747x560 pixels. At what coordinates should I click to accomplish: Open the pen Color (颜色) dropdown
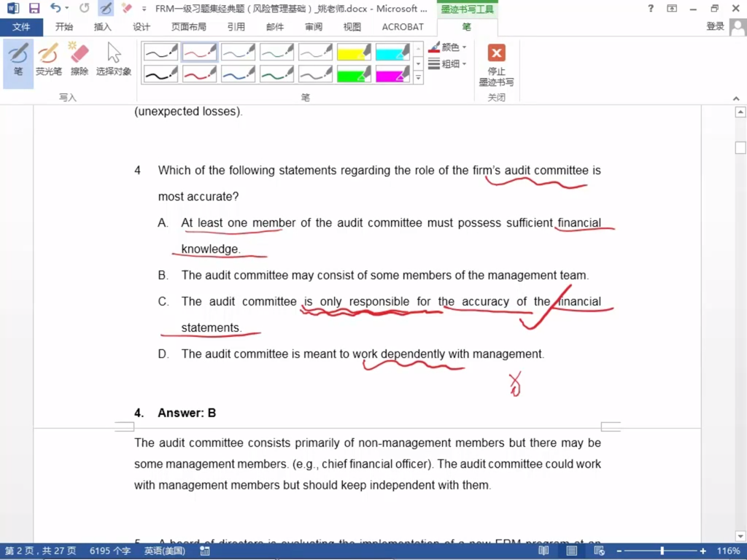(x=448, y=47)
